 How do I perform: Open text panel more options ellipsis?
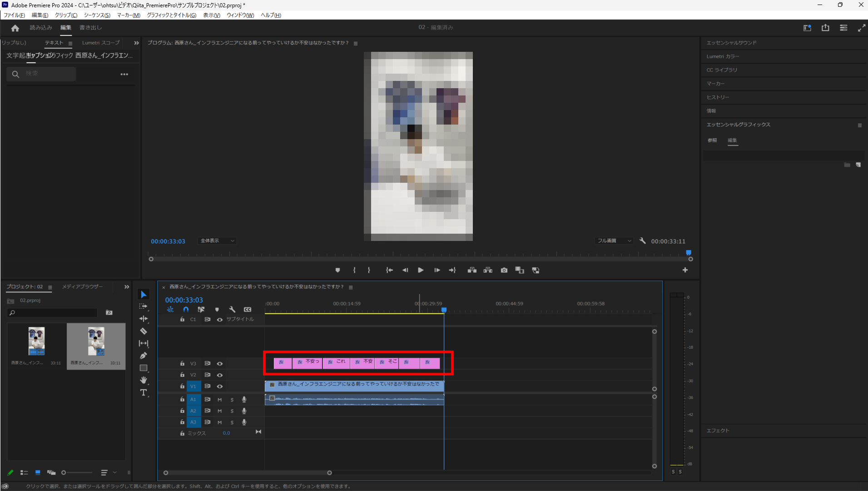click(x=124, y=74)
